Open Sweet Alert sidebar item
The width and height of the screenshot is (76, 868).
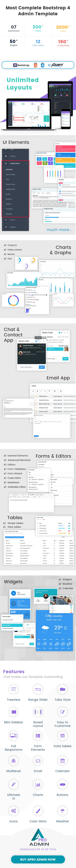[x=10, y=184]
